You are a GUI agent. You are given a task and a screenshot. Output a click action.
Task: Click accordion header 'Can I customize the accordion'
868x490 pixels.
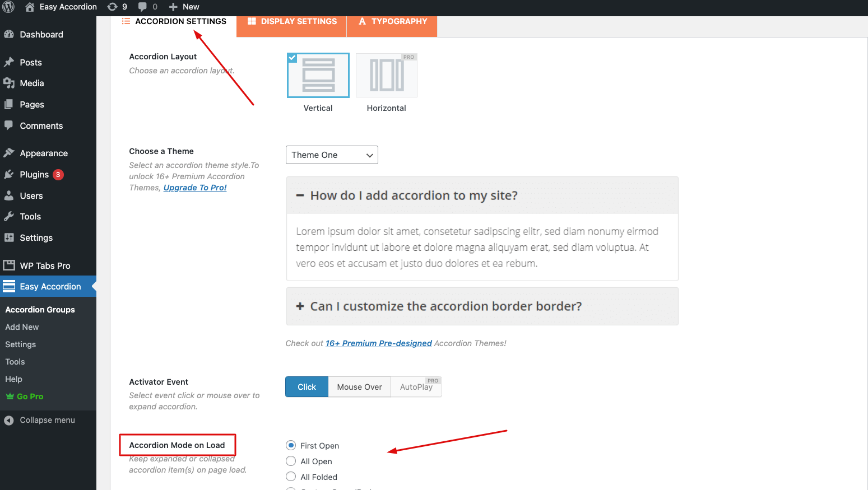point(482,306)
